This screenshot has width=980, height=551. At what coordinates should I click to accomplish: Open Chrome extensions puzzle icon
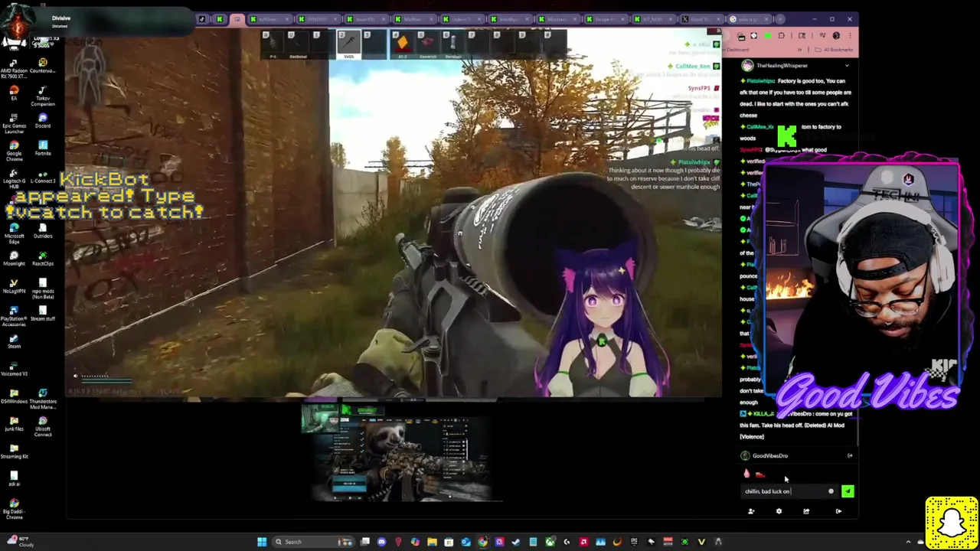(781, 35)
